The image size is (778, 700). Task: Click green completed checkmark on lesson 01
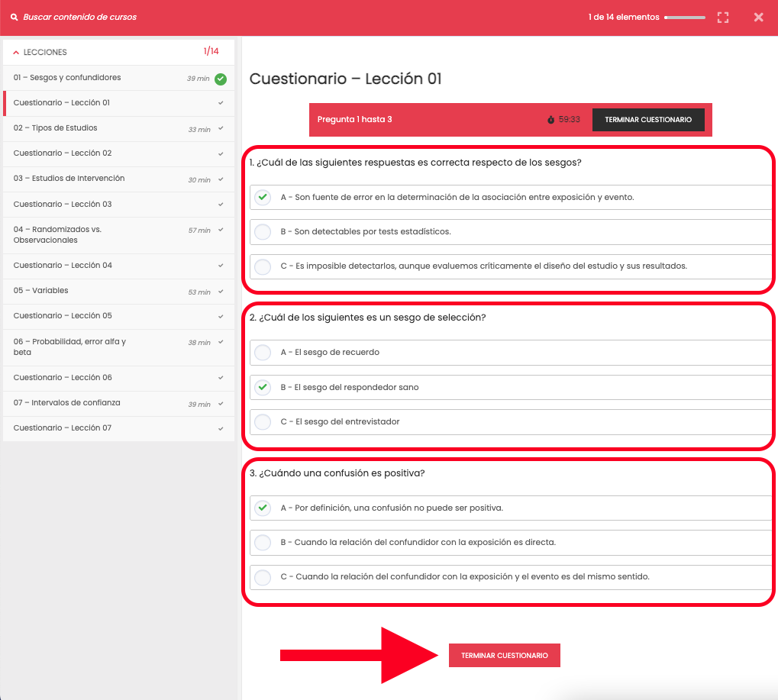point(221,79)
